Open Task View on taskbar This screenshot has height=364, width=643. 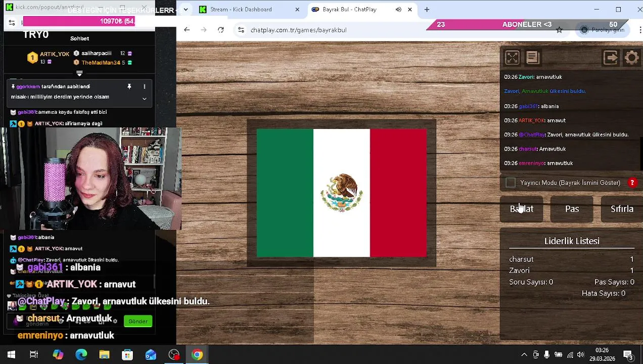coord(34,355)
